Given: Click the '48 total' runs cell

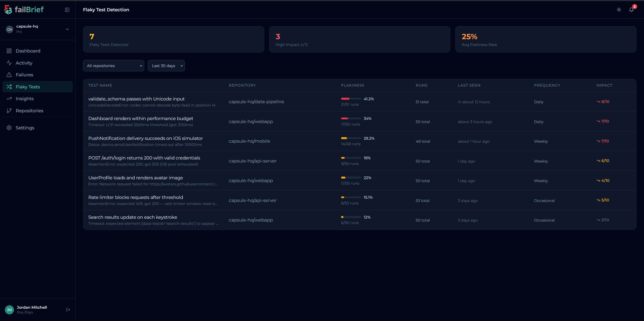Looking at the screenshot, I should coord(423,141).
